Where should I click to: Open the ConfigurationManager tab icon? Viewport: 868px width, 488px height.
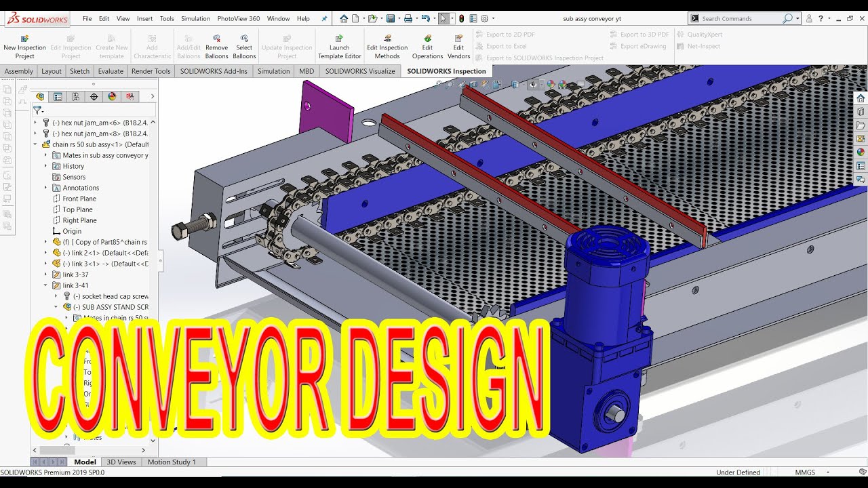76,97
